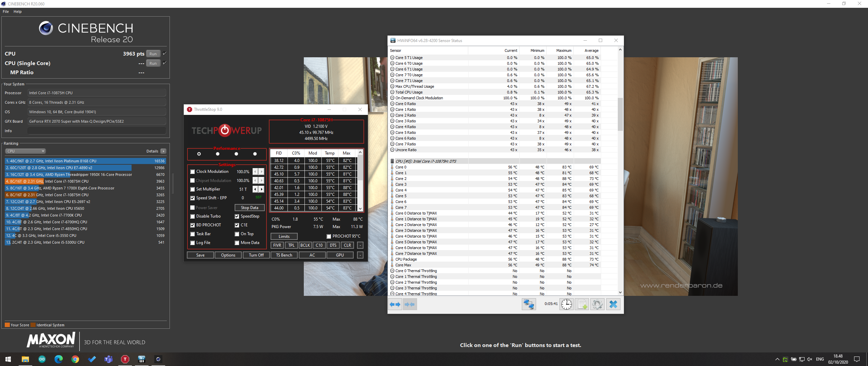Open HWiNFO remote monitoring computers icon

click(529, 304)
